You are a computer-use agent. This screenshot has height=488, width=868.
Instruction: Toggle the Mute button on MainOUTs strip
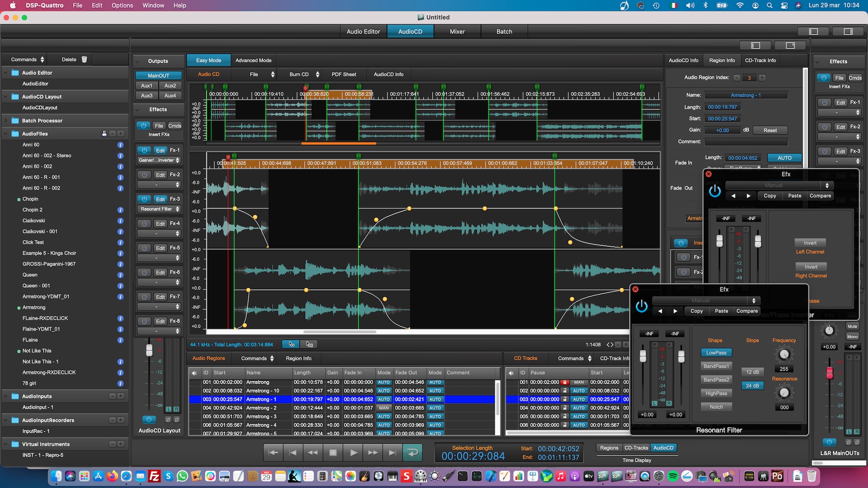853,326
